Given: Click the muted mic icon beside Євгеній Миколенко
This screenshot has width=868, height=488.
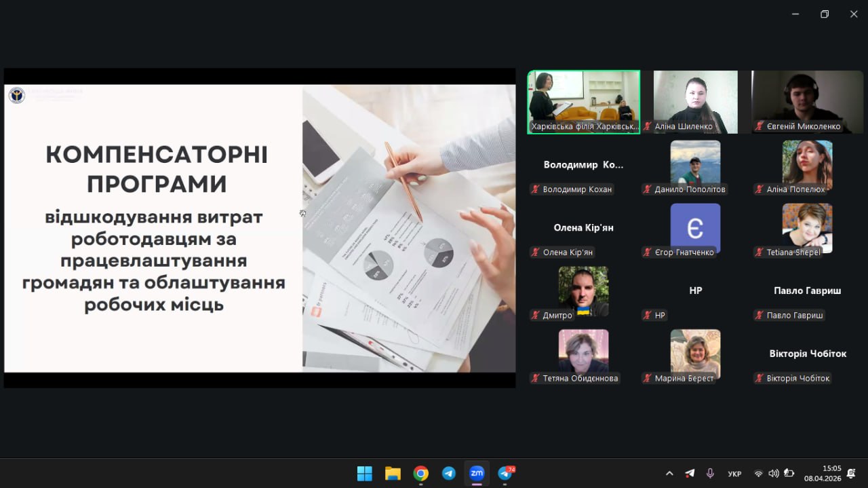Looking at the screenshot, I should pyautogui.click(x=759, y=126).
